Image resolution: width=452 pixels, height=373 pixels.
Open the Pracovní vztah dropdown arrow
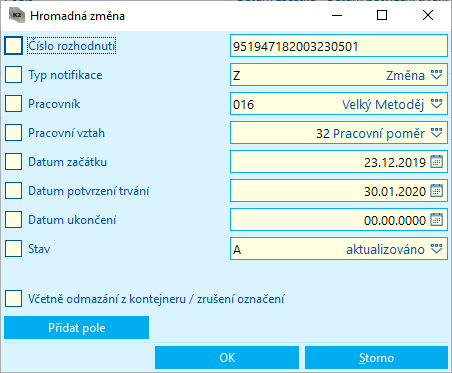(x=436, y=133)
